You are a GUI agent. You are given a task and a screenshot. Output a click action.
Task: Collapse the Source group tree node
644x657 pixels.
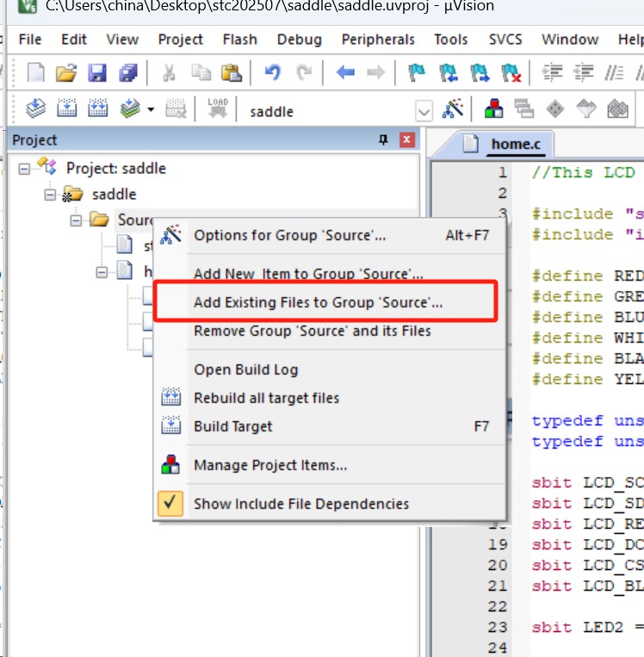tap(76, 220)
